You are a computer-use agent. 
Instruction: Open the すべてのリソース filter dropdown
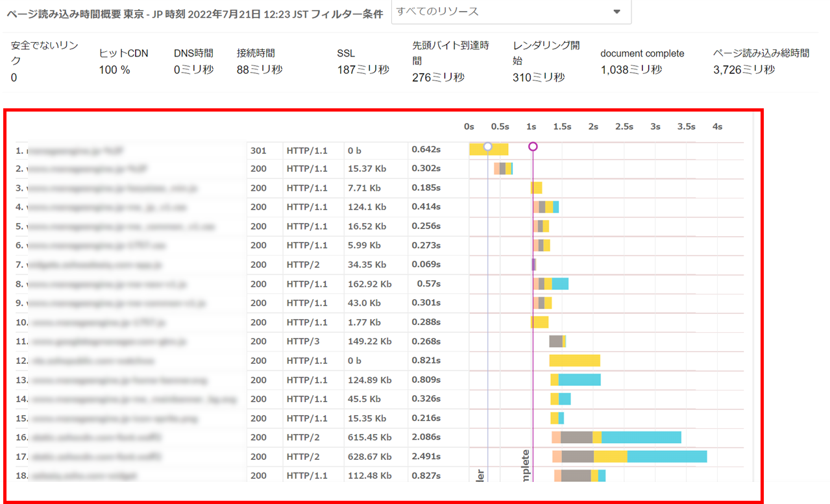511,12
